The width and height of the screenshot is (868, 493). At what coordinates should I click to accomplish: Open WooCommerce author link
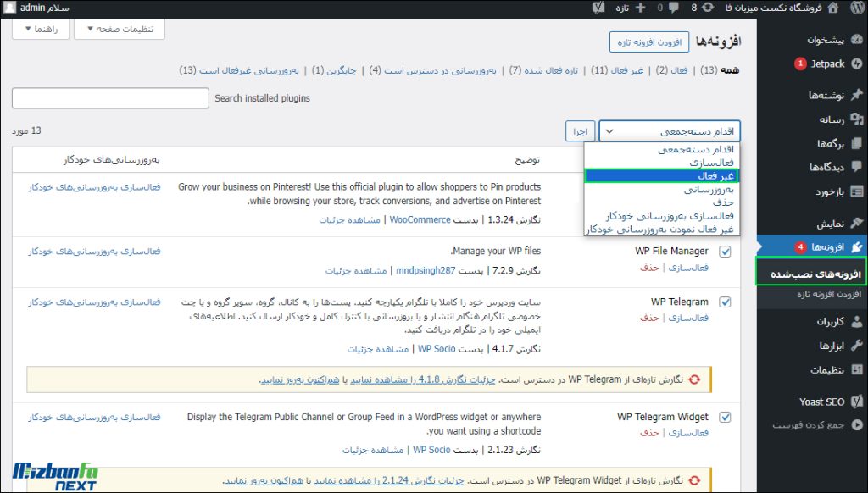point(420,219)
